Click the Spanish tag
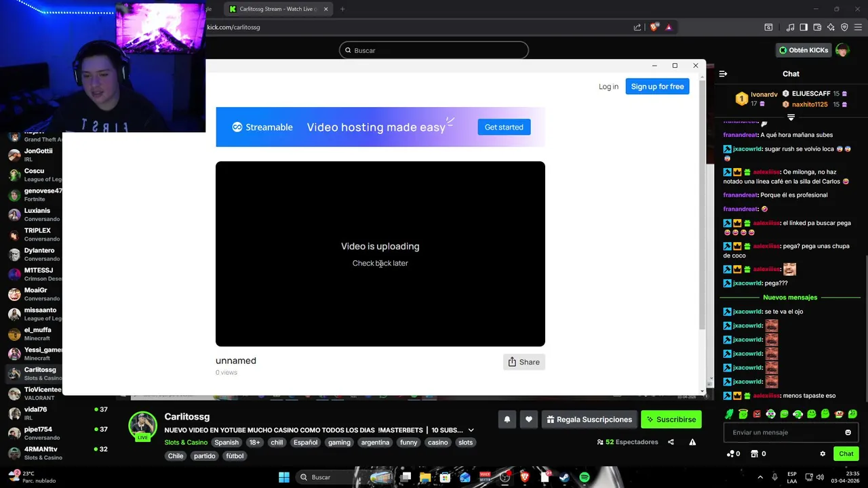The height and width of the screenshot is (488, 868). coord(226,443)
